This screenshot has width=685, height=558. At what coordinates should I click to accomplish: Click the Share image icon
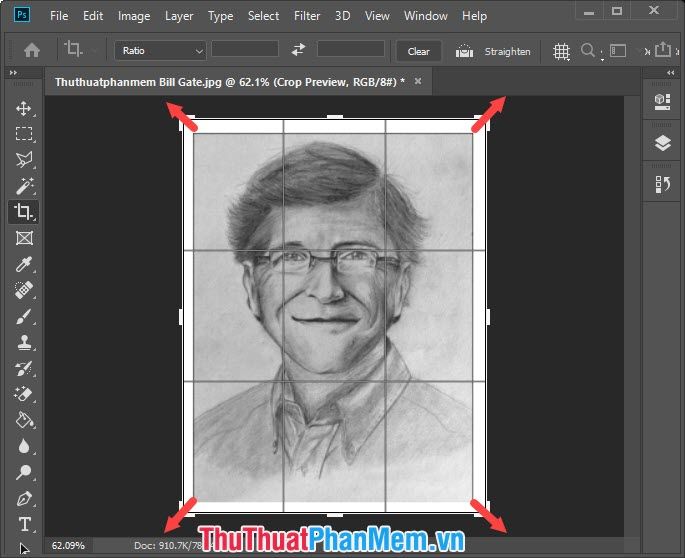pyautogui.click(x=663, y=49)
